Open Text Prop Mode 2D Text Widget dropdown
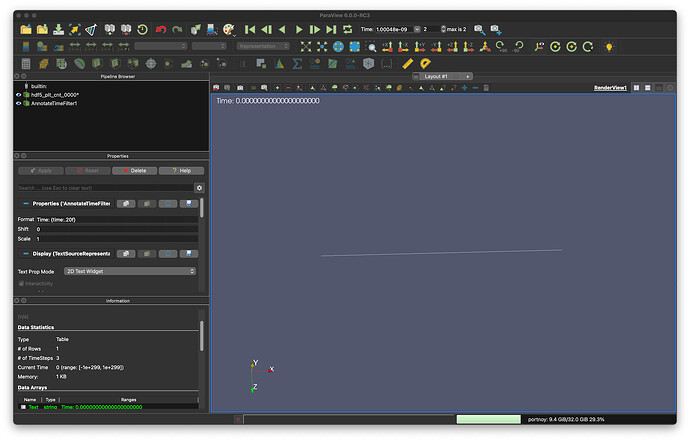This screenshot has width=690, height=440. click(x=130, y=271)
